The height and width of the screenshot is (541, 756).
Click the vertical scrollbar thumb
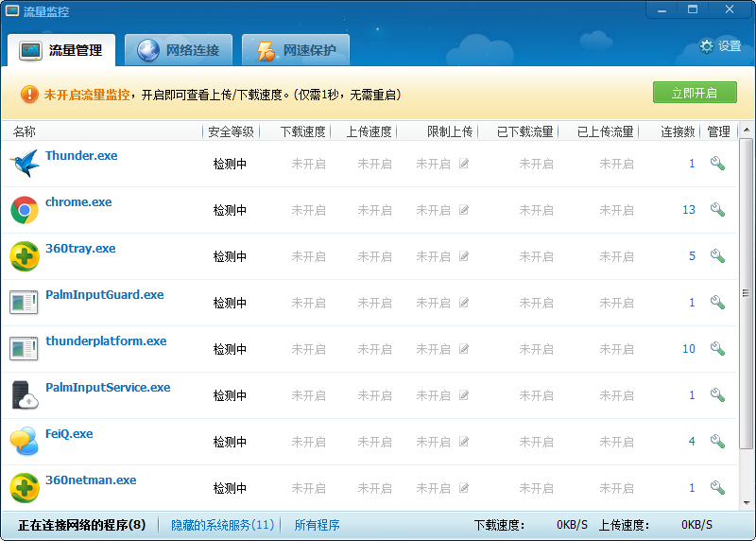click(746, 293)
